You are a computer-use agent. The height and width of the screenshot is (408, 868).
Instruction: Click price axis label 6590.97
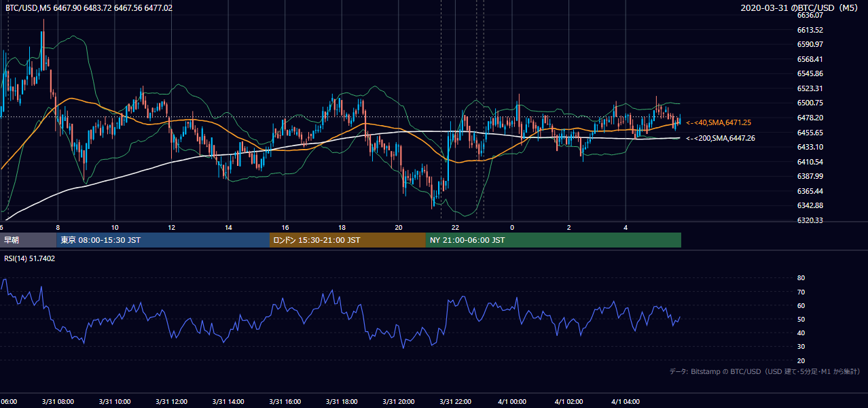coord(810,44)
